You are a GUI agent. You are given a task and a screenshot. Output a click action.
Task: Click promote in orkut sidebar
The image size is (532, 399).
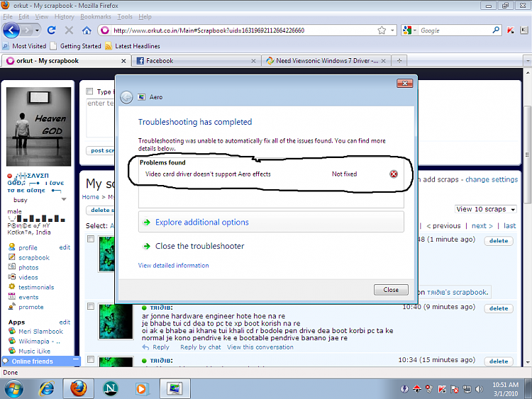pos(31,307)
